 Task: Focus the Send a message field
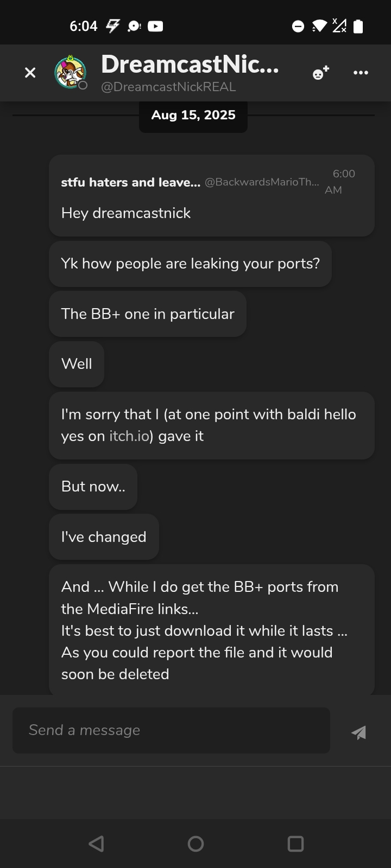(x=171, y=730)
